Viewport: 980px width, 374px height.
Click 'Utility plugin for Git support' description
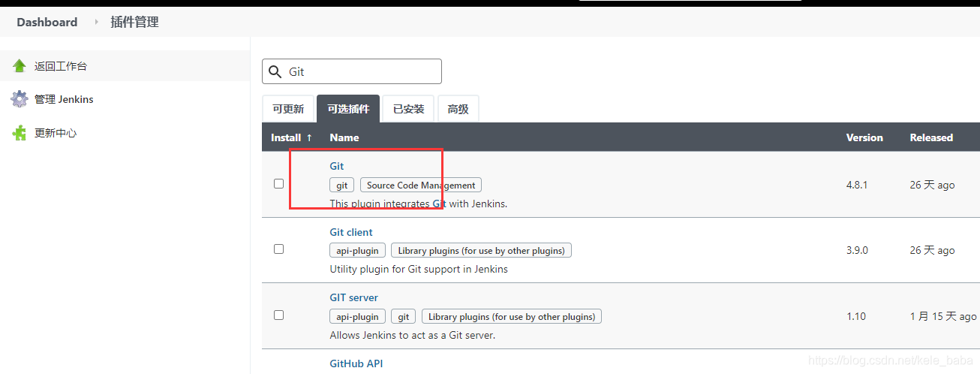pos(419,269)
